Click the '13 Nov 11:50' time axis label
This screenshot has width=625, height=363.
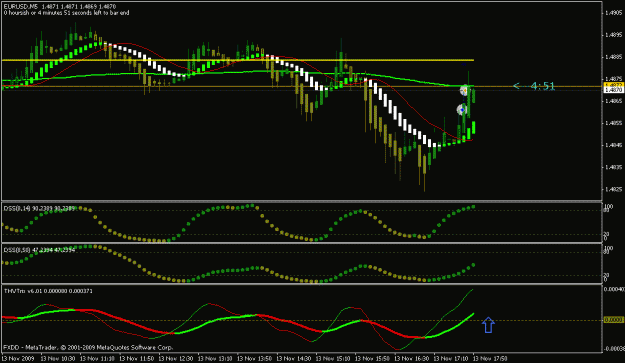click(137, 359)
